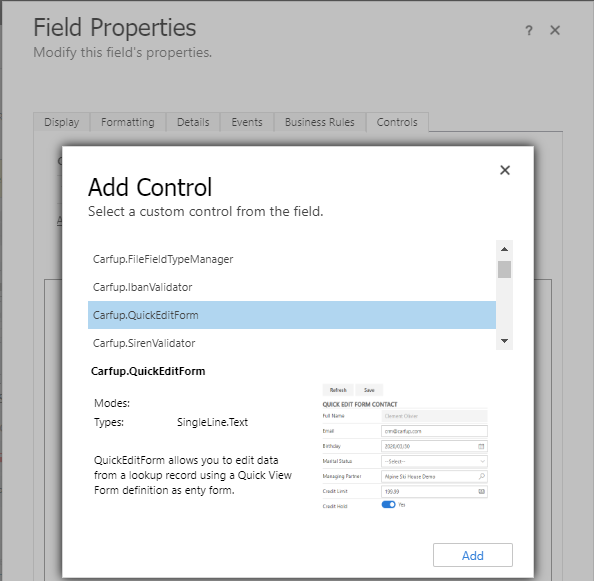The image size is (594, 581).
Task: Click the control list scrollbar thumb
Action: (x=504, y=269)
